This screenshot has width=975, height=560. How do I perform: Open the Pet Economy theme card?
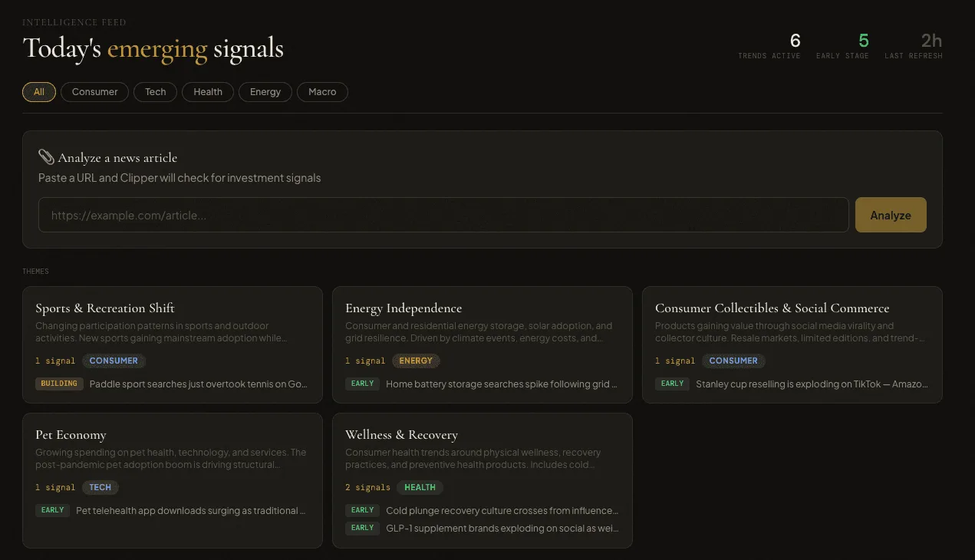pos(173,481)
